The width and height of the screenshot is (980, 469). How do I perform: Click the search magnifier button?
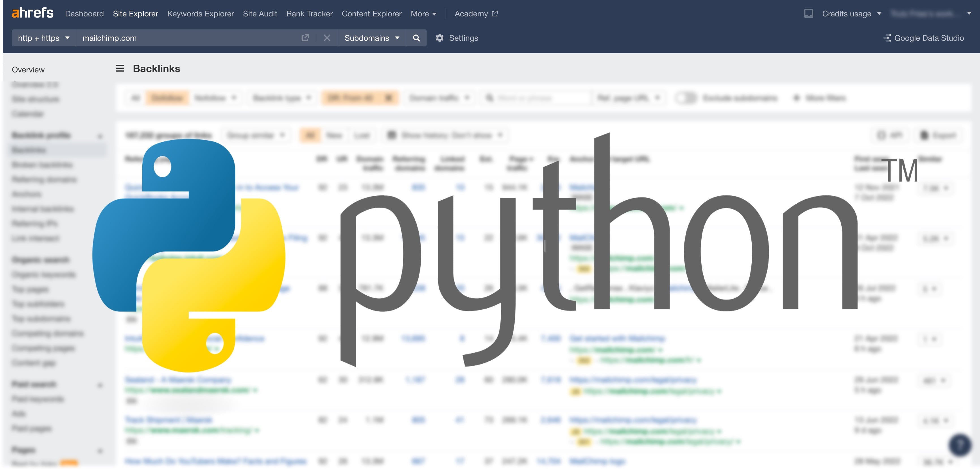(416, 38)
